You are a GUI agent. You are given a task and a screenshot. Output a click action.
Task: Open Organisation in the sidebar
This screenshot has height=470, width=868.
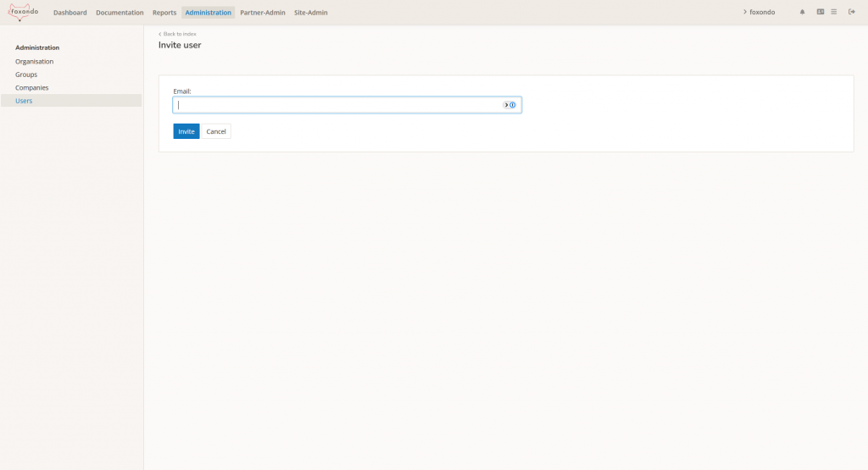click(x=34, y=61)
